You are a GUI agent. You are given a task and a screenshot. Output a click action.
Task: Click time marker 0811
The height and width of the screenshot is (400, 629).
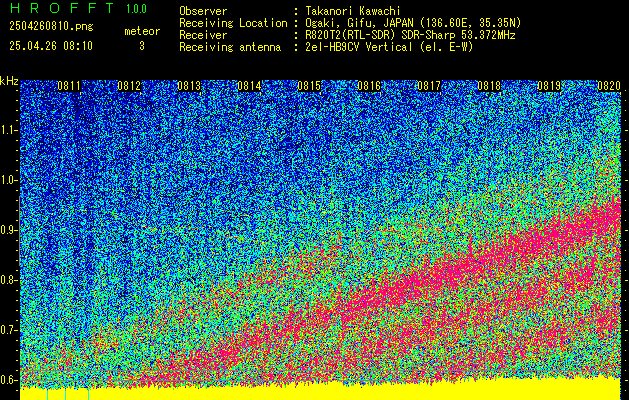pyautogui.click(x=69, y=86)
